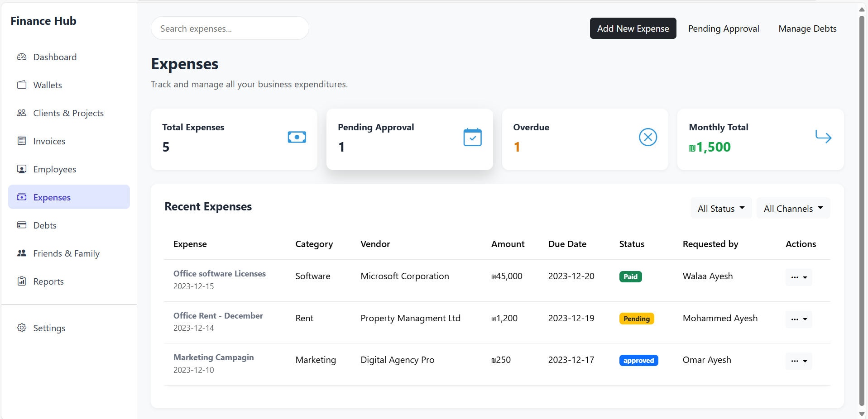The height and width of the screenshot is (419, 868).
Task: Click Digital Agency Pro vendor cell
Action: [x=398, y=360]
